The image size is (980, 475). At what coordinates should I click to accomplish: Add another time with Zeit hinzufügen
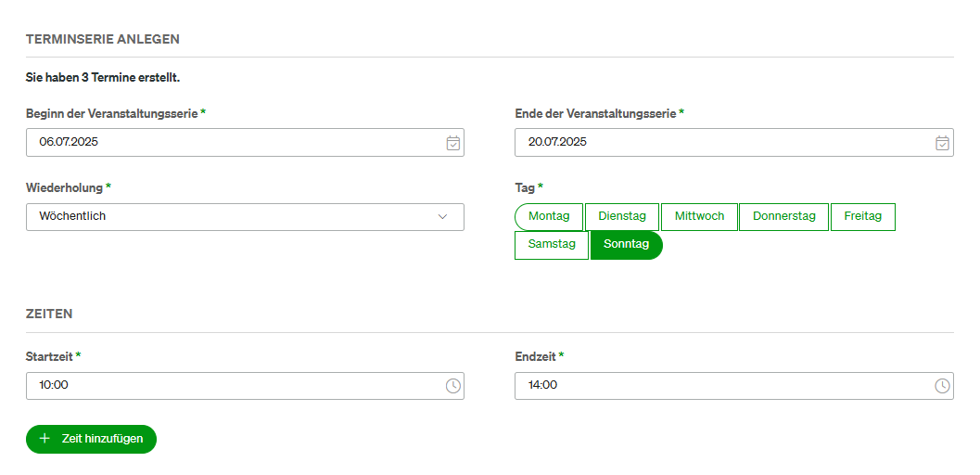[x=91, y=439]
